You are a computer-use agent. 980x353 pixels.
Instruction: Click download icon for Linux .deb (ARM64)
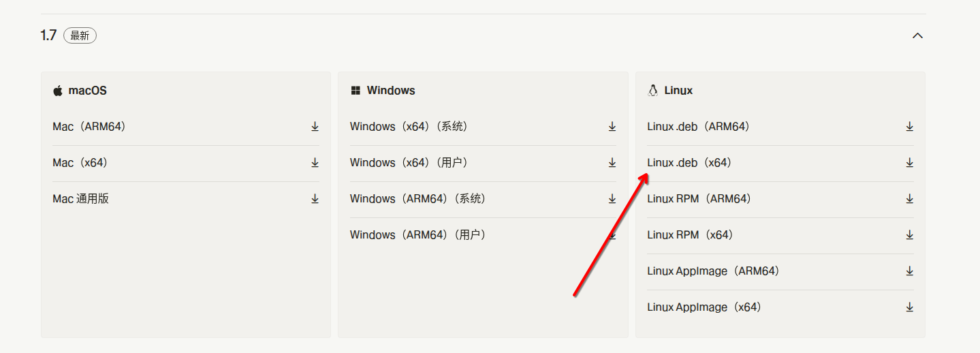click(909, 127)
